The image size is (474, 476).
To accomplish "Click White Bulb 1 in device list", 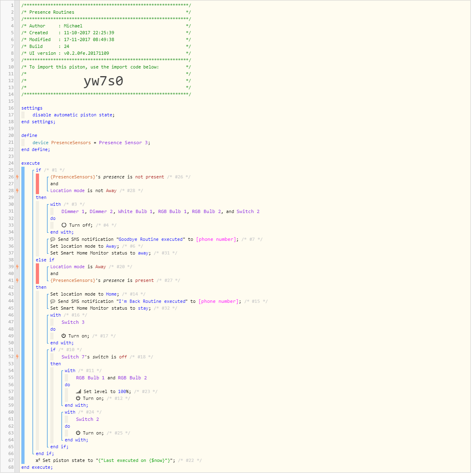I will [135, 212].
